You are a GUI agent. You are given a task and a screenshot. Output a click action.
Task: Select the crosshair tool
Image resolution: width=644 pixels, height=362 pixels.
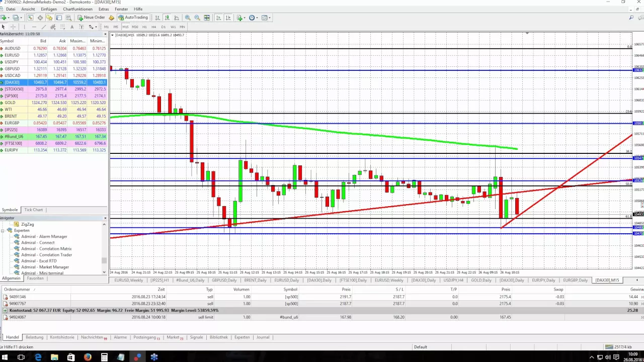coord(13,27)
